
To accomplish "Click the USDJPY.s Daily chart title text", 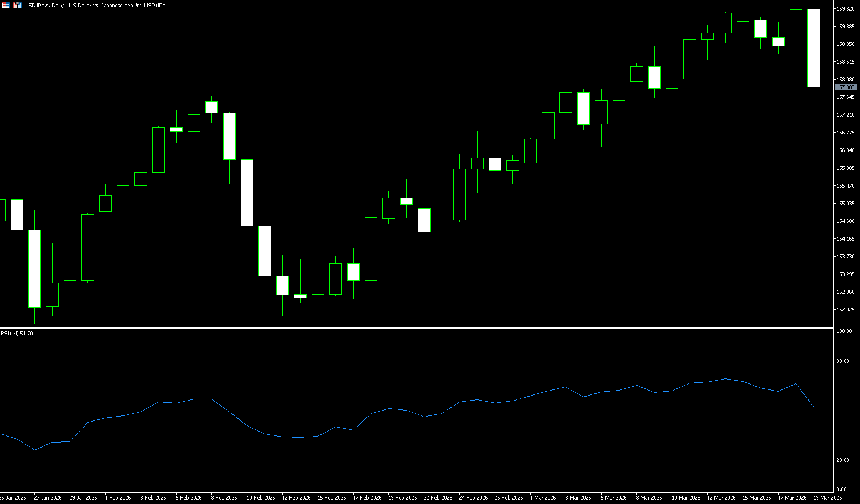I will coord(95,5).
